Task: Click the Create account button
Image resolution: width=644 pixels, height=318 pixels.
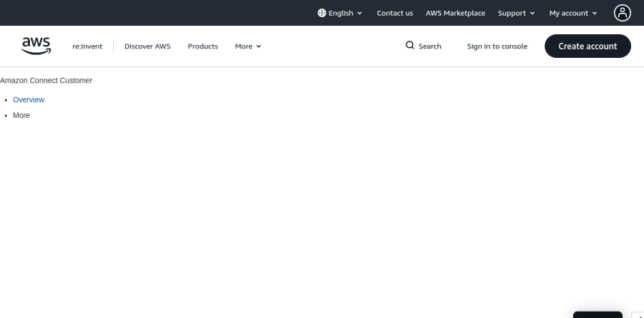Action: (587, 46)
